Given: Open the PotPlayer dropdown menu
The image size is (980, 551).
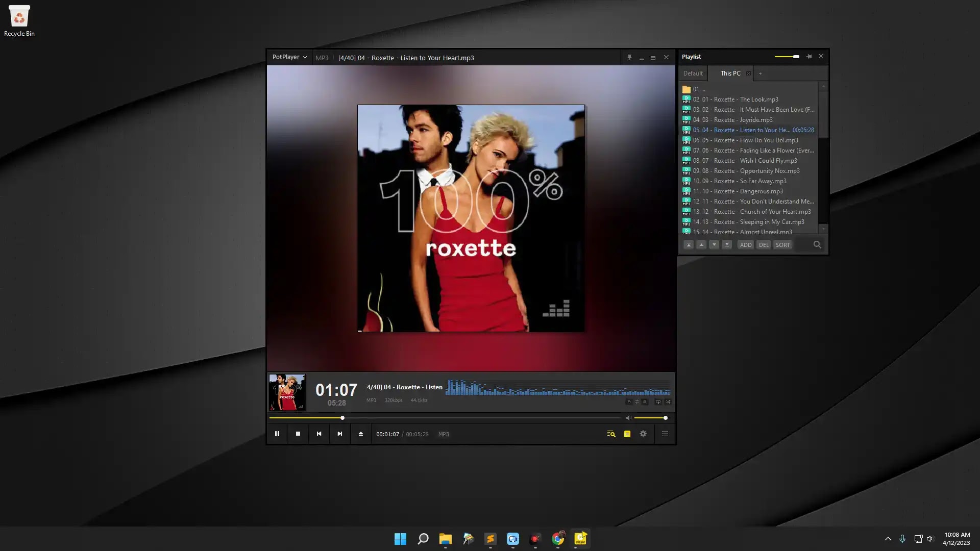Looking at the screenshot, I should point(289,57).
